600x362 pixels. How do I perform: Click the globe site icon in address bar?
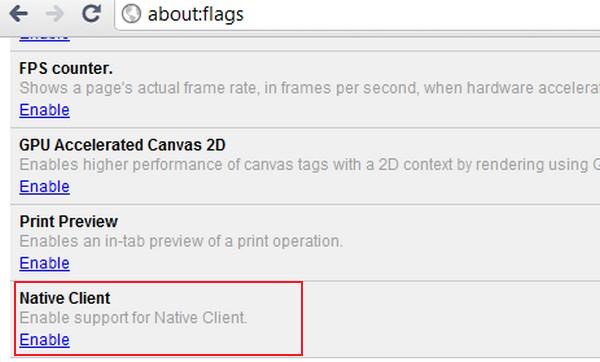pyautogui.click(x=131, y=14)
